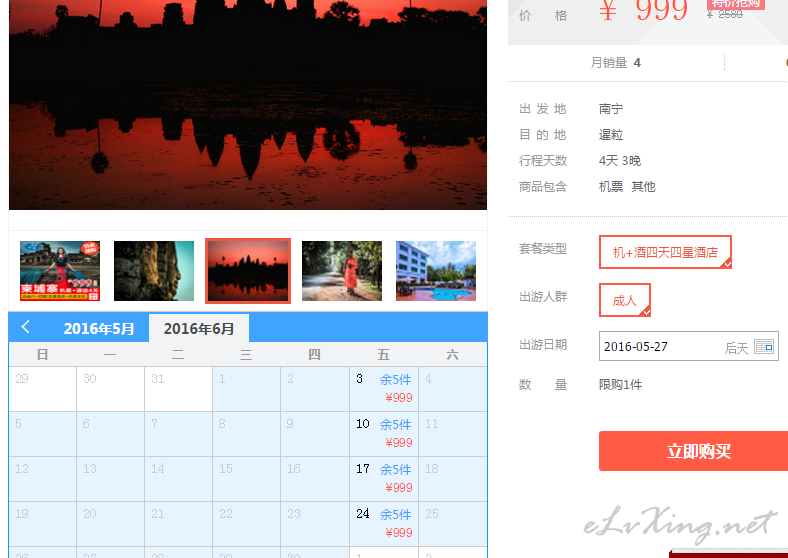Click the travel date field 2016-05-27

pos(688,346)
